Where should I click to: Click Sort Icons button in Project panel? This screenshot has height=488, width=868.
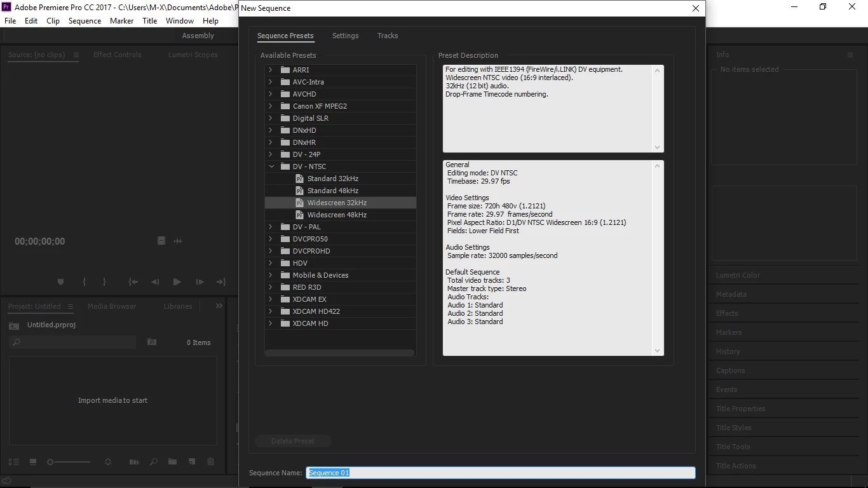click(x=108, y=462)
